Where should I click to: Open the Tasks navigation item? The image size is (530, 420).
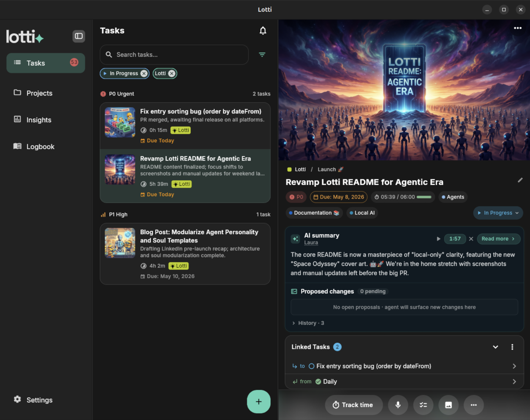click(x=46, y=63)
